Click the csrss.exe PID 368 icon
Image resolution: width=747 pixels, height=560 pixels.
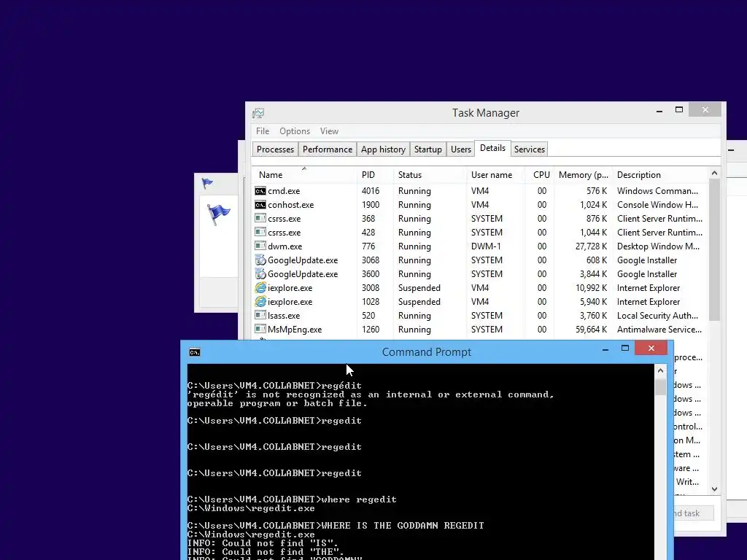tap(260, 219)
